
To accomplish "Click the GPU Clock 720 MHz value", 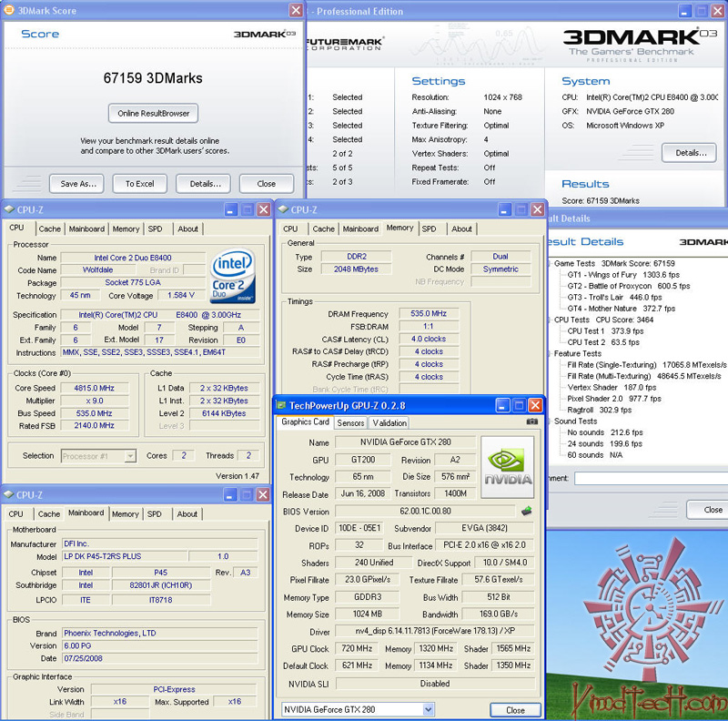I will click(357, 648).
